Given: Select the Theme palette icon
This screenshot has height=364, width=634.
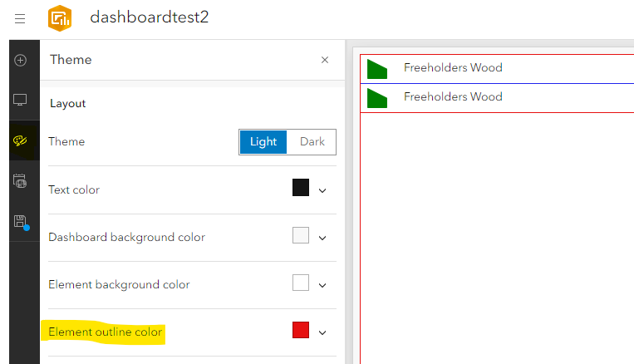Looking at the screenshot, I should click(x=20, y=140).
